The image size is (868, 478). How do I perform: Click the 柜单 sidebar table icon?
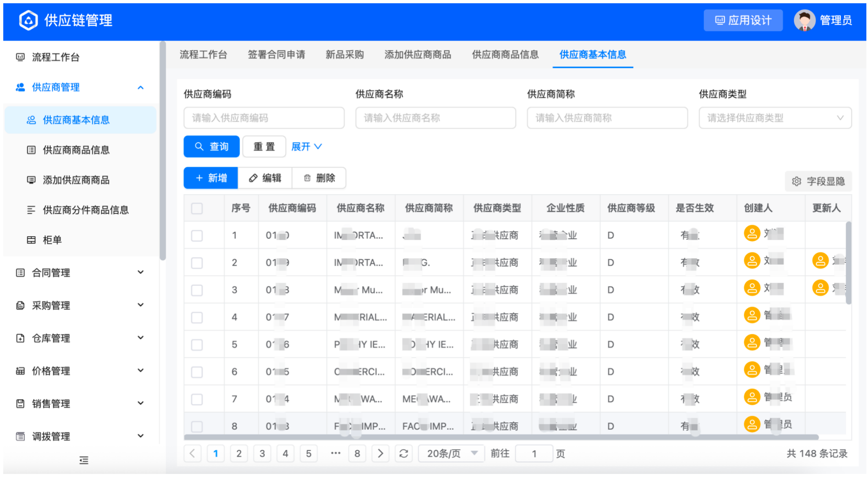31,240
